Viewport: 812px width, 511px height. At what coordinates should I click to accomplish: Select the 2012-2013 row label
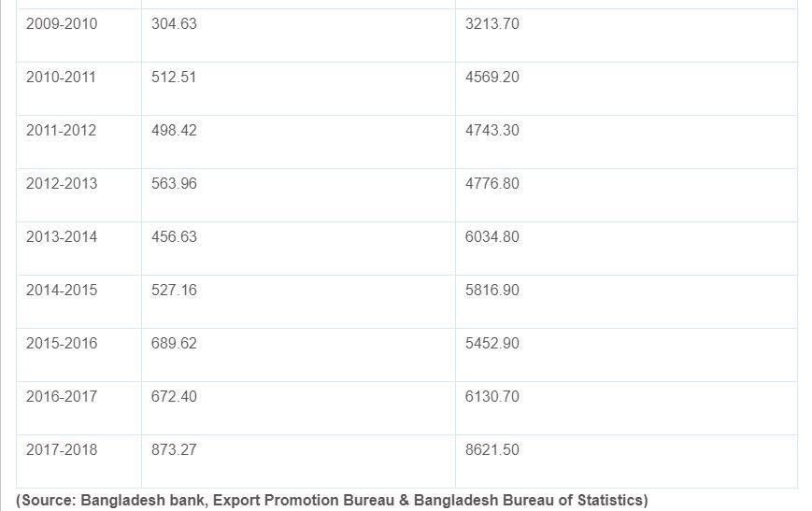pos(61,183)
